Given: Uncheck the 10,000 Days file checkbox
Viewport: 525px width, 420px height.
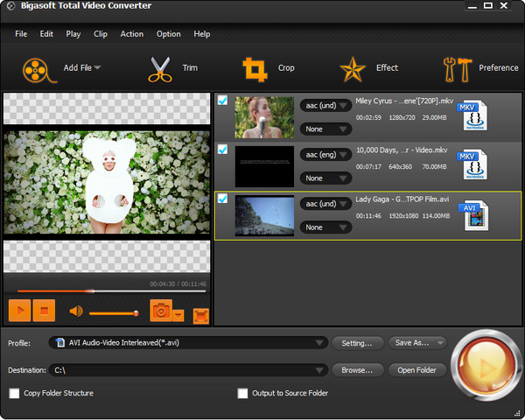Looking at the screenshot, I should 222,149.
